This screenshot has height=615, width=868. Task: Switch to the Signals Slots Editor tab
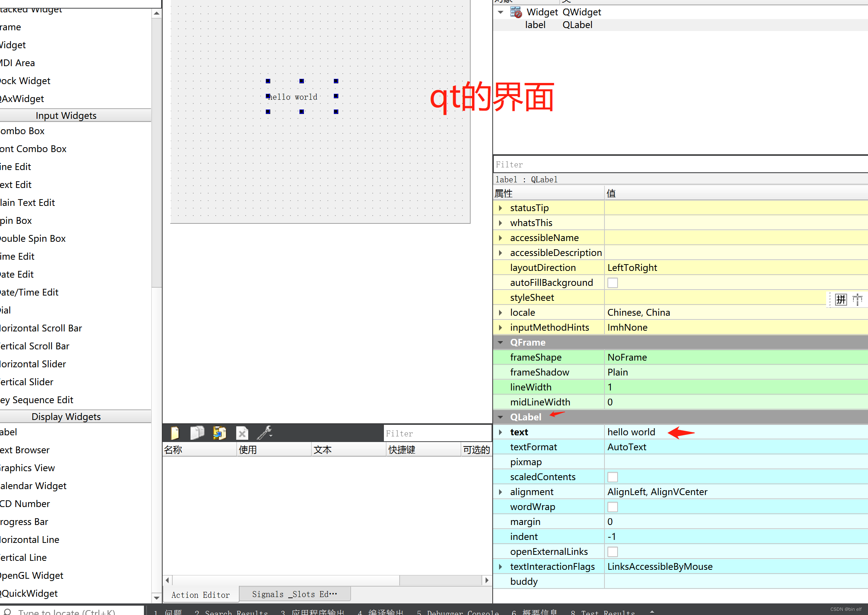pyautogui.click(x=295, y=594)
